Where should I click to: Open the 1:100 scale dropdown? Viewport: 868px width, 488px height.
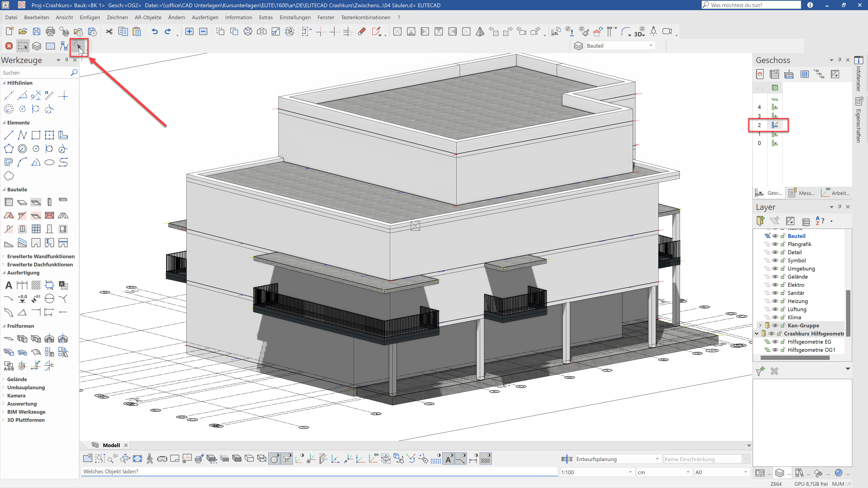(x=630, y=472)
